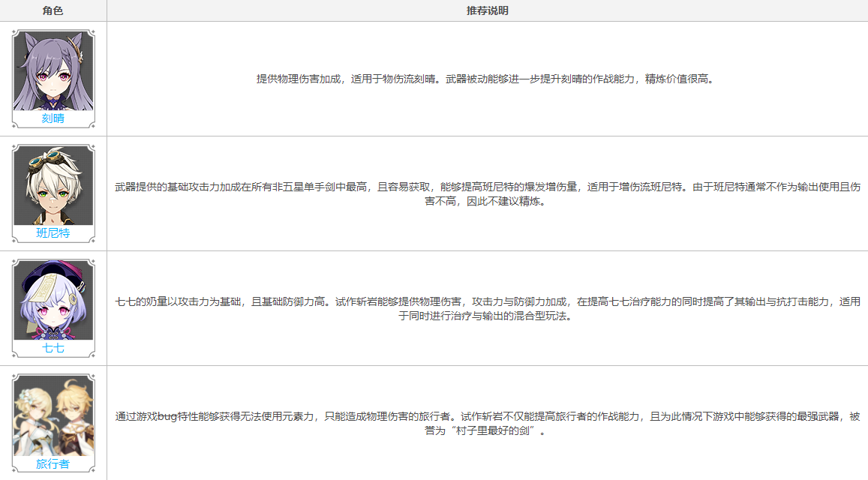This screenshot has width=868, height=480.
Task: Click the 七七 character portrait
Action: 53,300
